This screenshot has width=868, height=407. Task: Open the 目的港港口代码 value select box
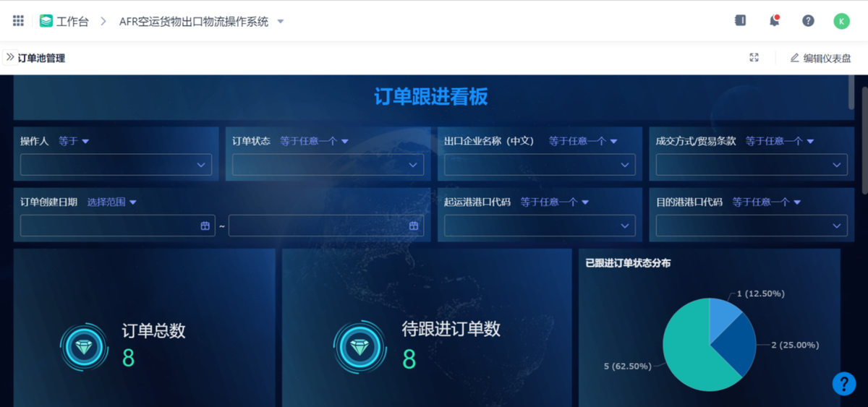[752, 226]
